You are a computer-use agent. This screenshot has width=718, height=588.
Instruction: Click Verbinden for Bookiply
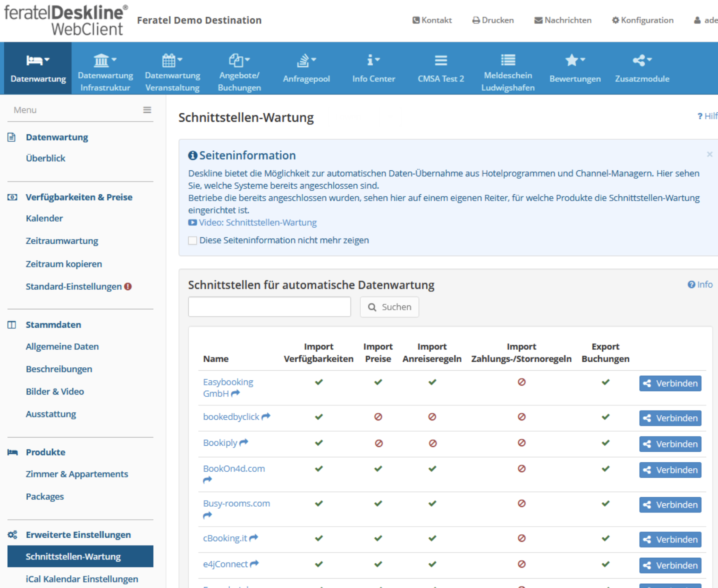670,444
